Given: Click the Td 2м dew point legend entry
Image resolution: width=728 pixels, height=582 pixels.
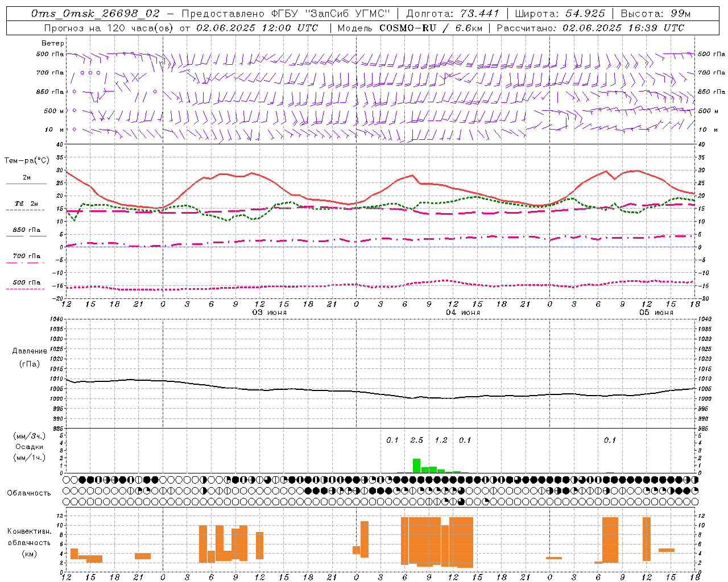Looking at the screenshot, I should (x=26, y=206).
